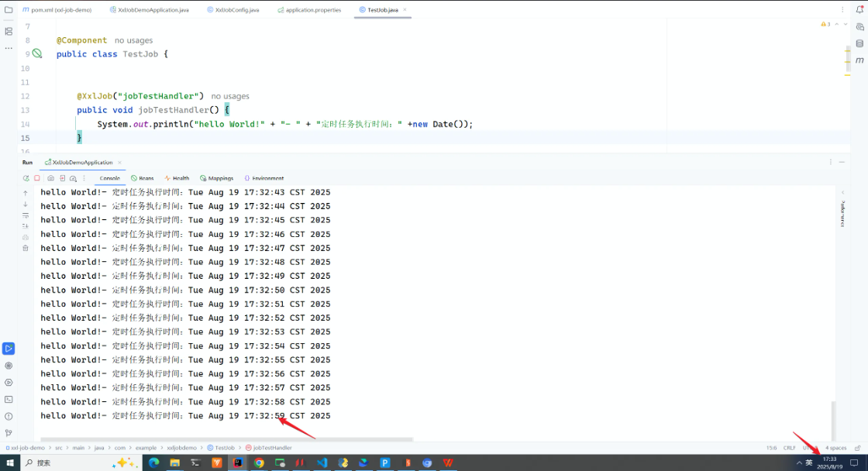Open the Database tool window icon

click(x=859, y=43)
